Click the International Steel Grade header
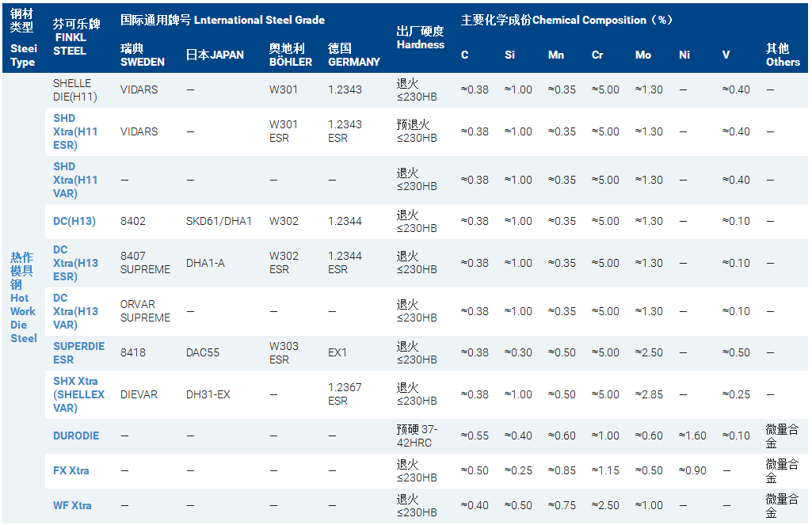The height and width of the screenshot is (525, 812). click(223, 20)
